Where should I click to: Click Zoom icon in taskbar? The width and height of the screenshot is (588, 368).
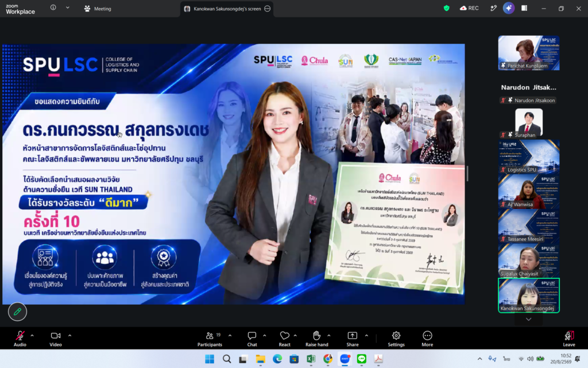(x=345, y=359)
